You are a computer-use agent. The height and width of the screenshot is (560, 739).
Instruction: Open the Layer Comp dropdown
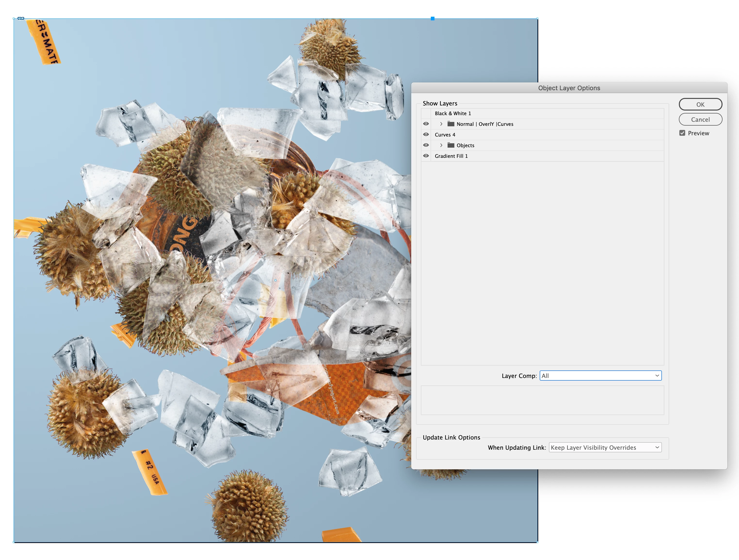coord(600,376)
